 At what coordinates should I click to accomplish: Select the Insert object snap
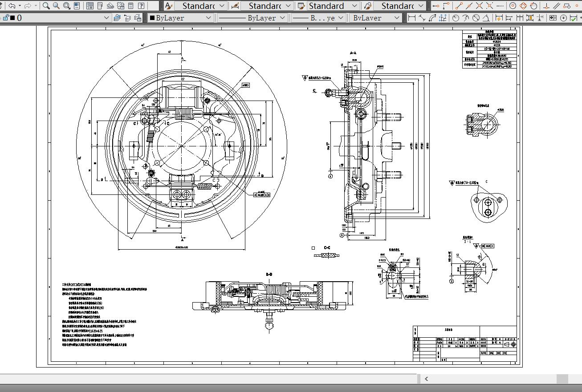[567, 6]
